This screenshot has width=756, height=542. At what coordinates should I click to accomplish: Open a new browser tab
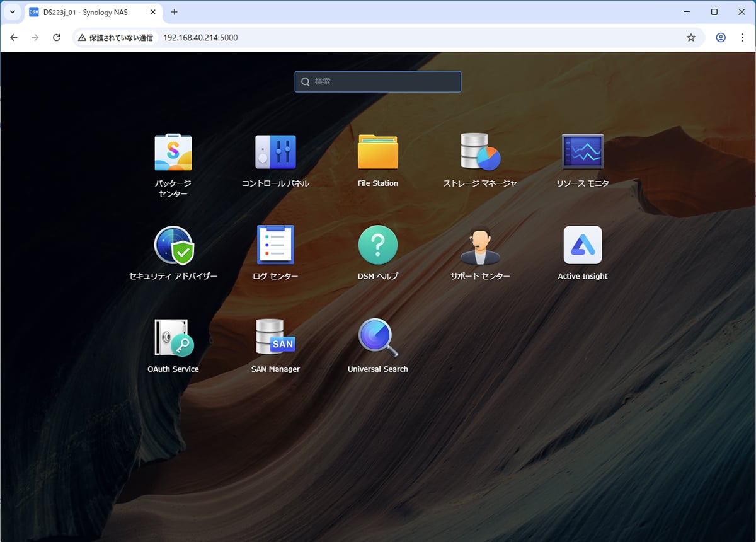[x=175, y=12]
